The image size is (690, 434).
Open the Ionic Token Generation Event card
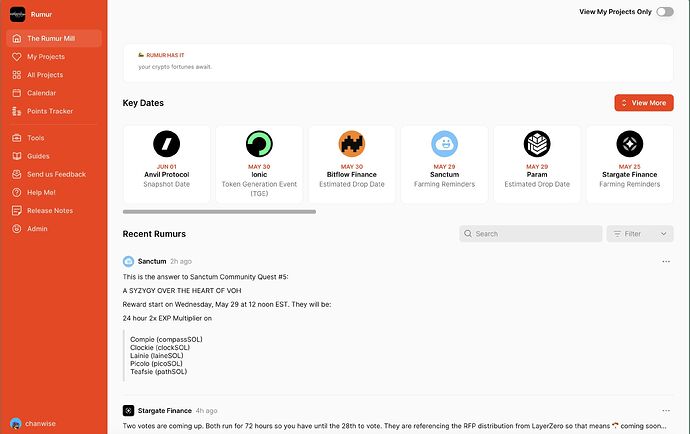point(259,164)
